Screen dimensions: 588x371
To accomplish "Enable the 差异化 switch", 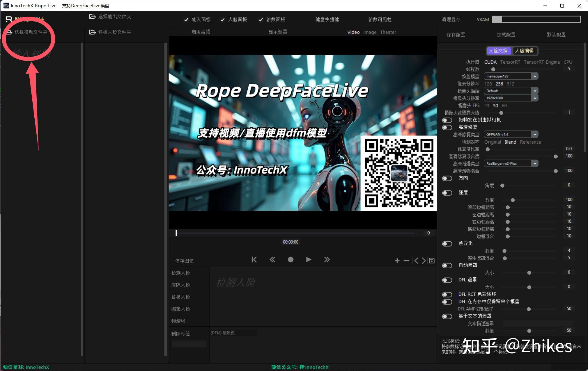I will (447, 244).
